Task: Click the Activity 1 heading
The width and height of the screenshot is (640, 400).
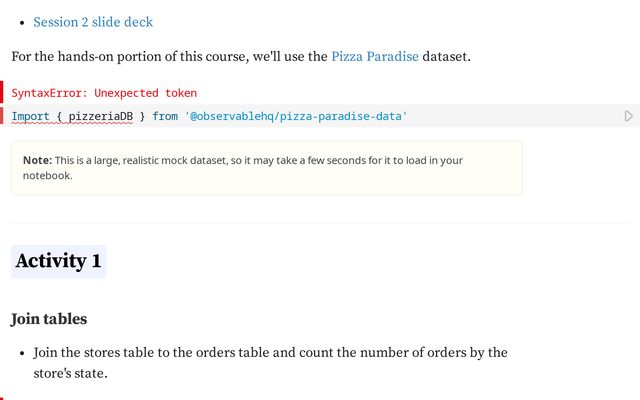Action: pyautogui.click(x=58, y=261)
